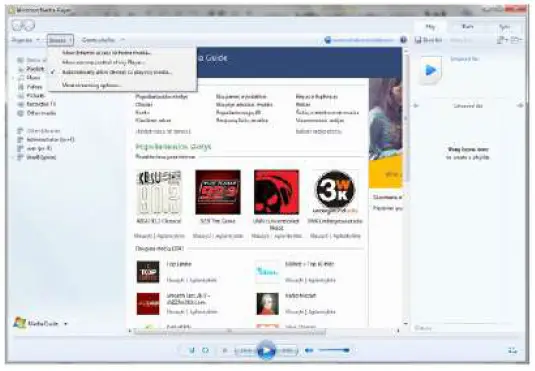Screen dimensions: 535x371
Task: Select Music in the navigation pane
Action: click(33, 78)
